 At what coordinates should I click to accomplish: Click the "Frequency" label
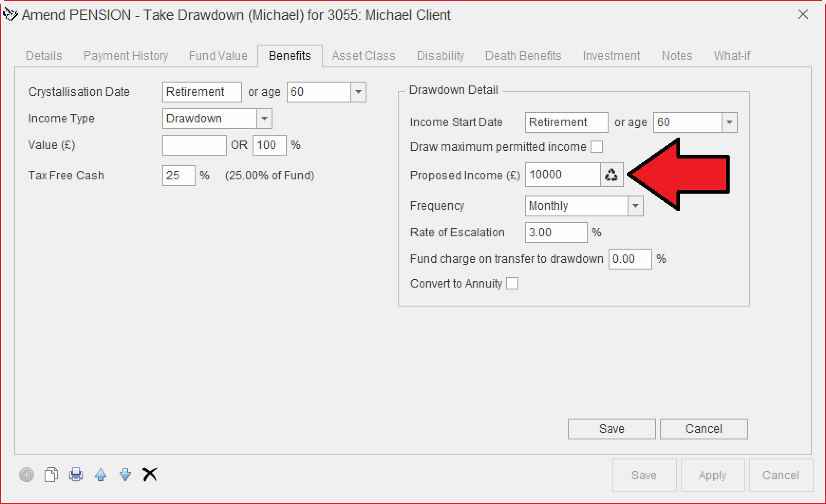(437, 205)
